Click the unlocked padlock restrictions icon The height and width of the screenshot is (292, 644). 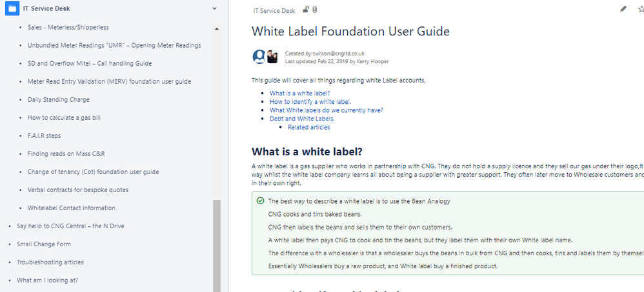(x=306, y=10)
